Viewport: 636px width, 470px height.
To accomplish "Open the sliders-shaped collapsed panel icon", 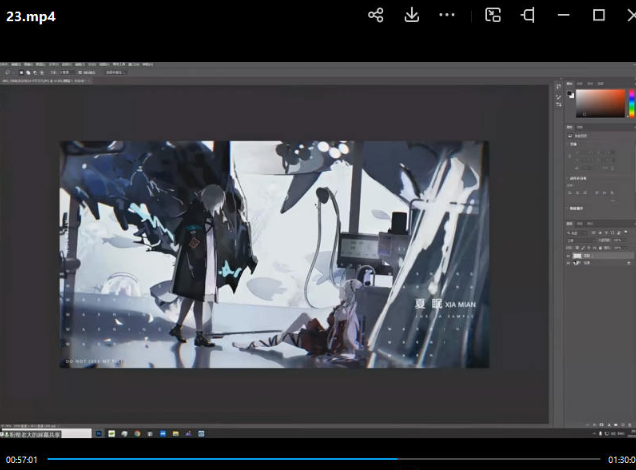I will [559, 104].
